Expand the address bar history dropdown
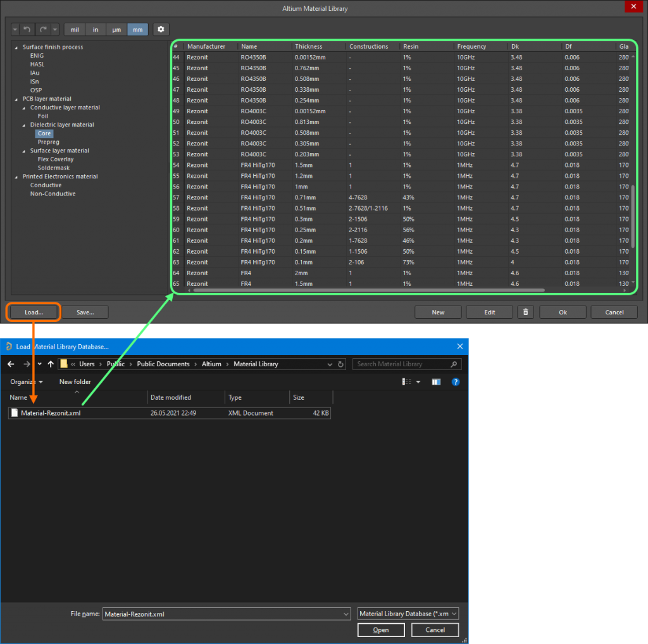 329,364
